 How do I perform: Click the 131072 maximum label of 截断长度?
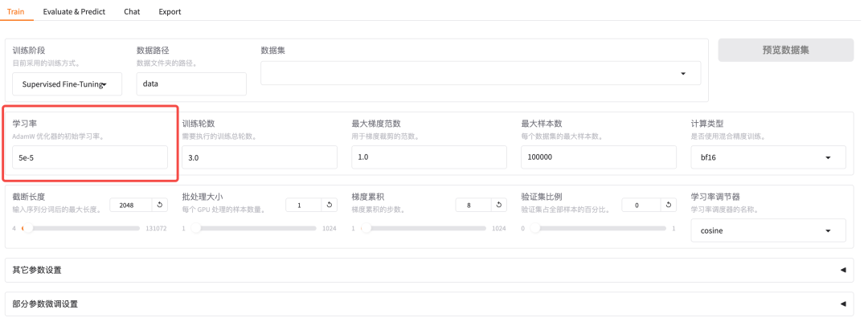pos(156,228)
